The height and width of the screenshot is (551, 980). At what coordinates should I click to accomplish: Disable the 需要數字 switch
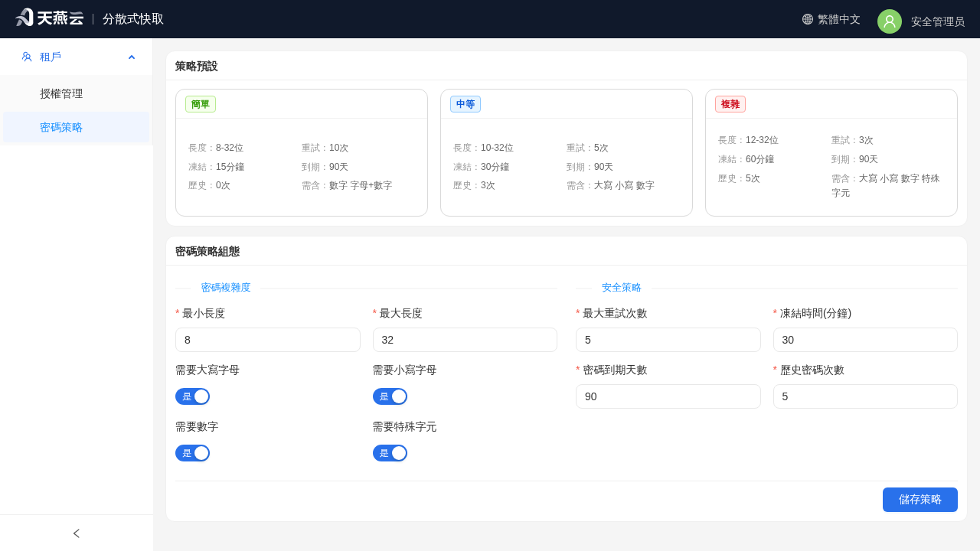click(x=192, y=453)
